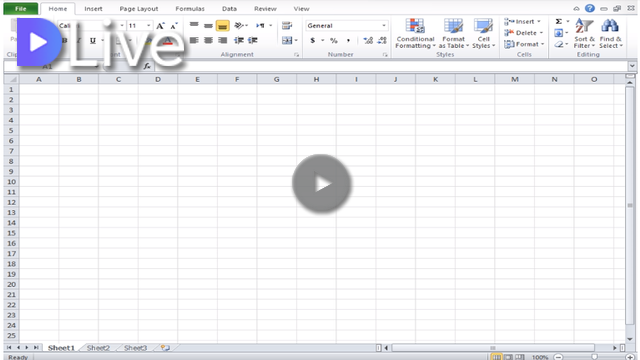This screenshot has height=360, width=640.
Task: Click the AutoSum sigma icon
Action: point(559,21)
